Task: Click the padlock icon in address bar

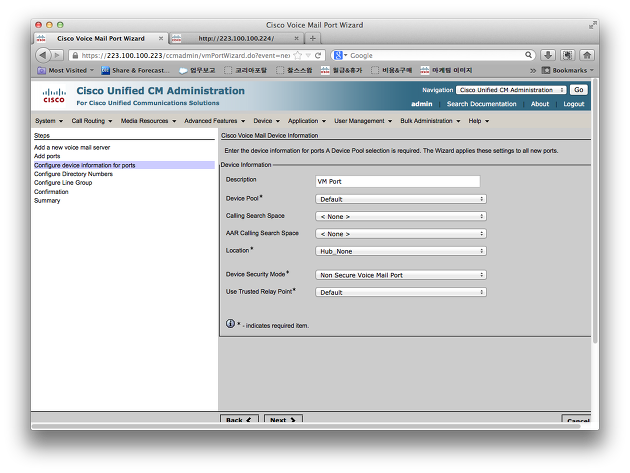Action: click(75, 55)
